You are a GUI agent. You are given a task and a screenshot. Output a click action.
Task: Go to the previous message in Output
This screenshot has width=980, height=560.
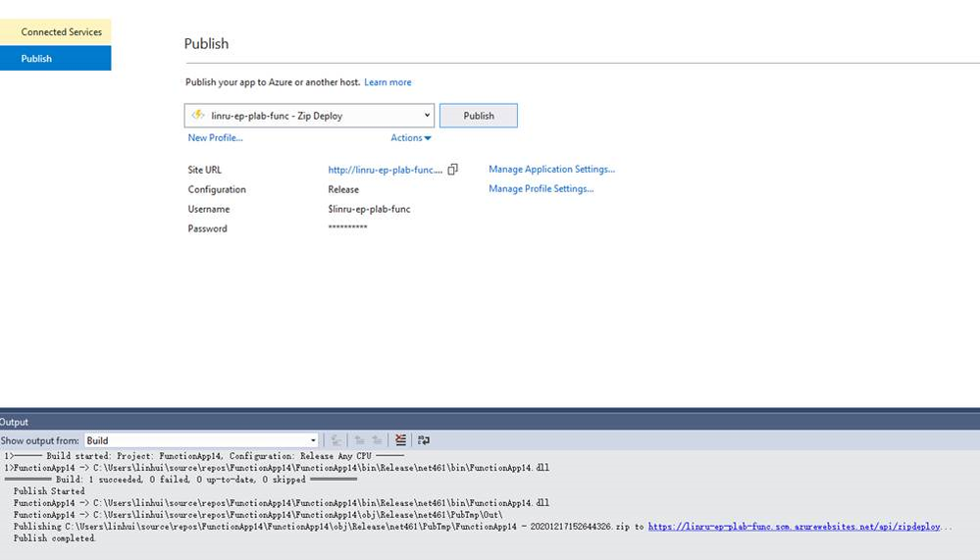pos(359,440)
